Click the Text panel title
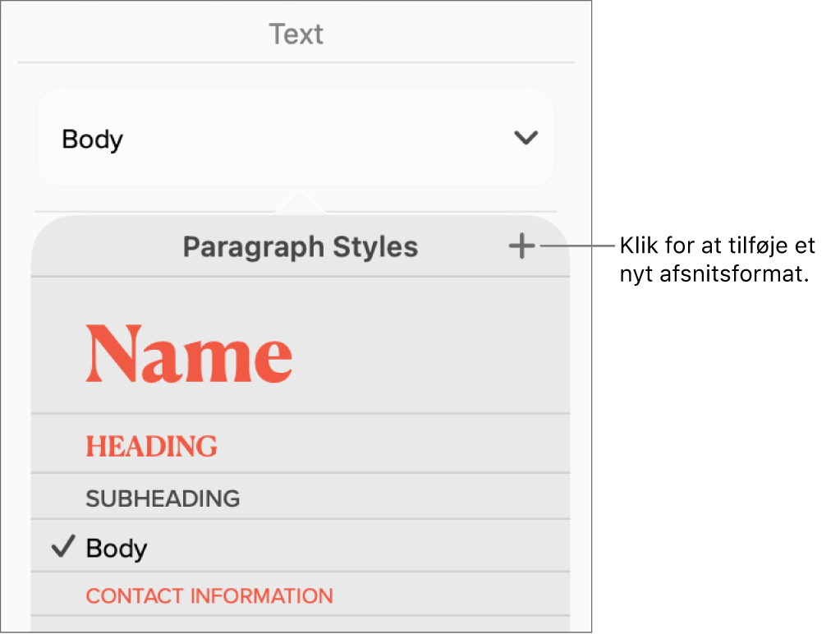Screen dimensions: 840x634 pyautogui.click(x=296, y=34)
